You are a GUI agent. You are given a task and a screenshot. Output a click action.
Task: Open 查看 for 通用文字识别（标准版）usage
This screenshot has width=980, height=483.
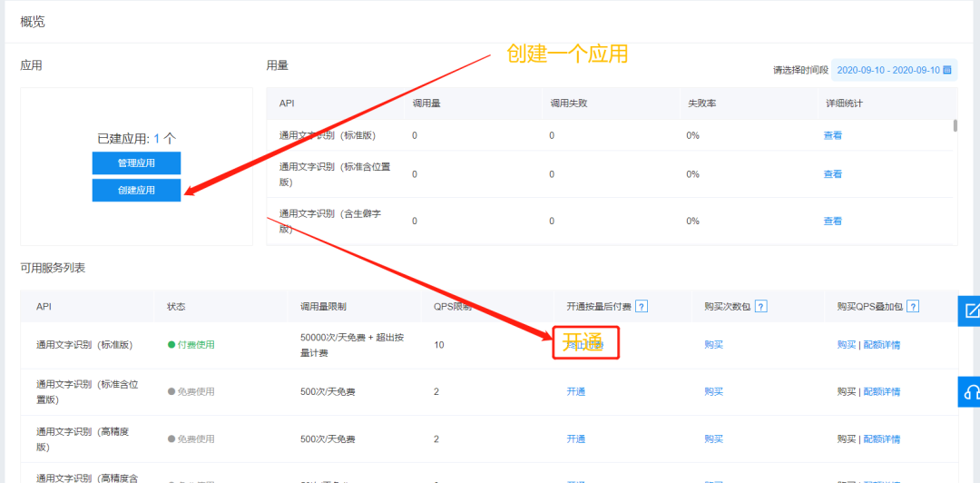click(832, 135)
